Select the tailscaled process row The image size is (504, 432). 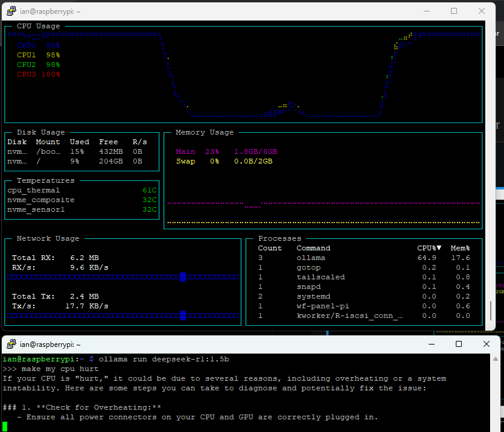coord(364,277)
